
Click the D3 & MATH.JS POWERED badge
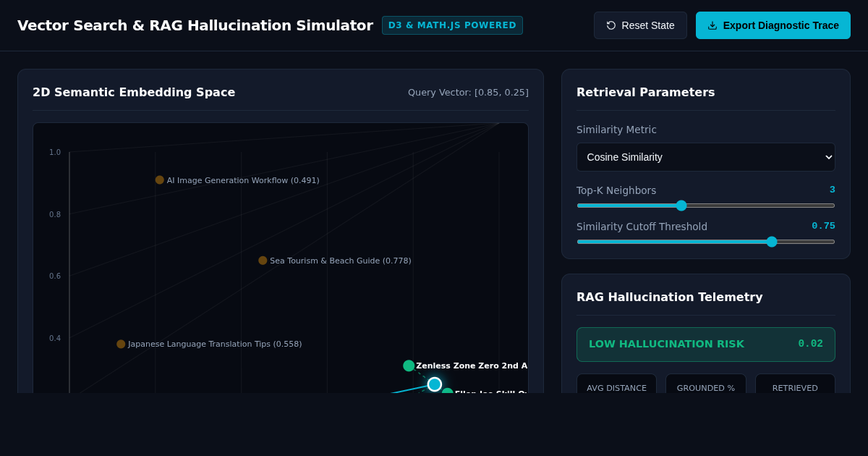(452, 25)
